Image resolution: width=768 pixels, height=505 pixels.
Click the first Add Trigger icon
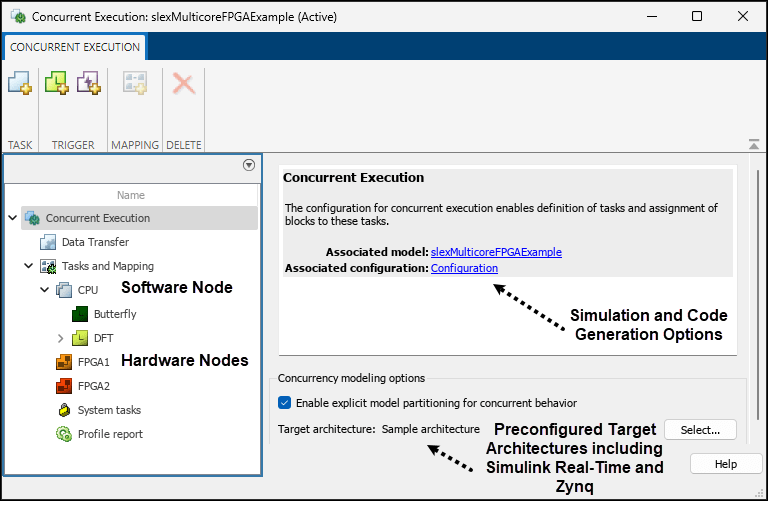57,85
